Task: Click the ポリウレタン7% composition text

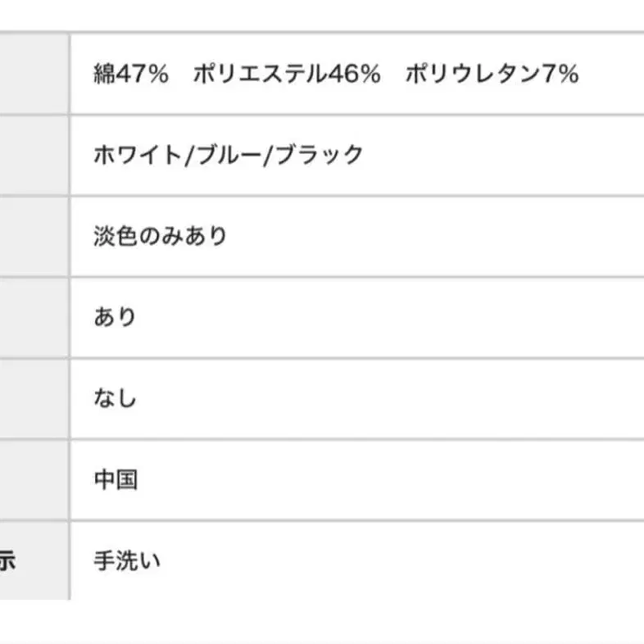Action: 492,74
